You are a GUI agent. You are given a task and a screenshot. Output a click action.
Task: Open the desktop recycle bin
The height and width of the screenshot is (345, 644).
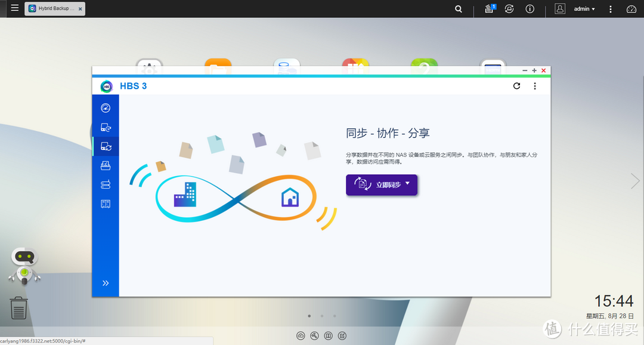18,308
